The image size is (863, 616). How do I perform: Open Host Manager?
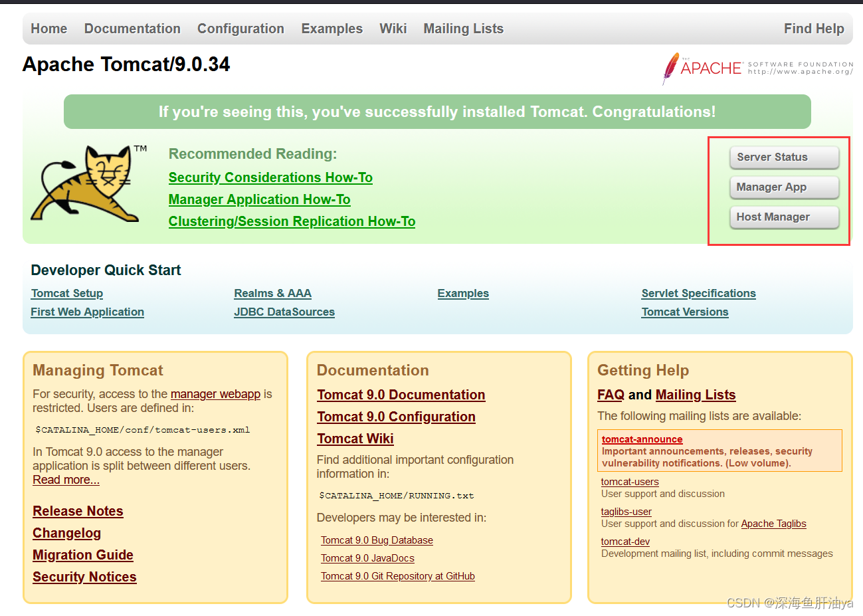point(784,217)
